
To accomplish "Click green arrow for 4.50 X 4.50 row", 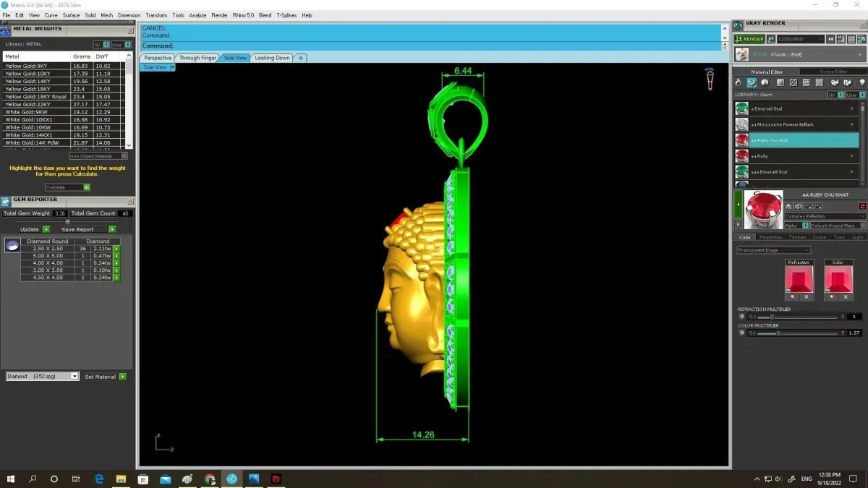I will [116, 278].
